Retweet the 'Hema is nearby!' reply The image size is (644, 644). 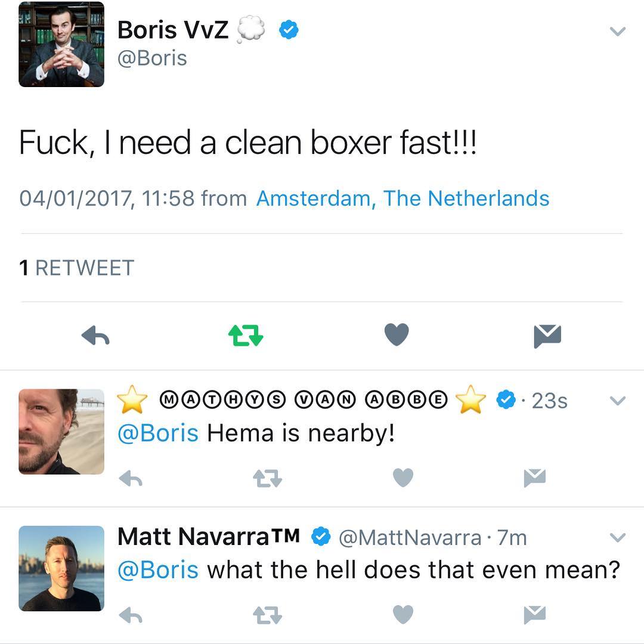pos(267,478)
